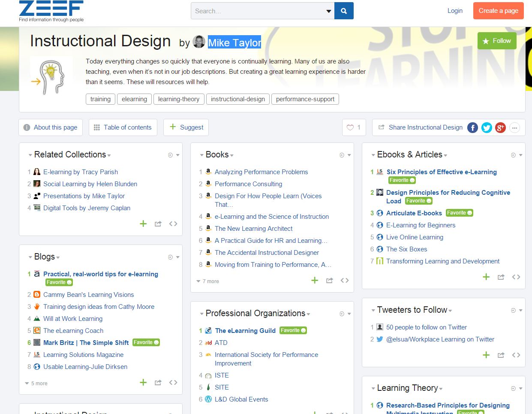Open Cammy Bean's Learning Visions blog
532x414 pixels.
point(89,295)
